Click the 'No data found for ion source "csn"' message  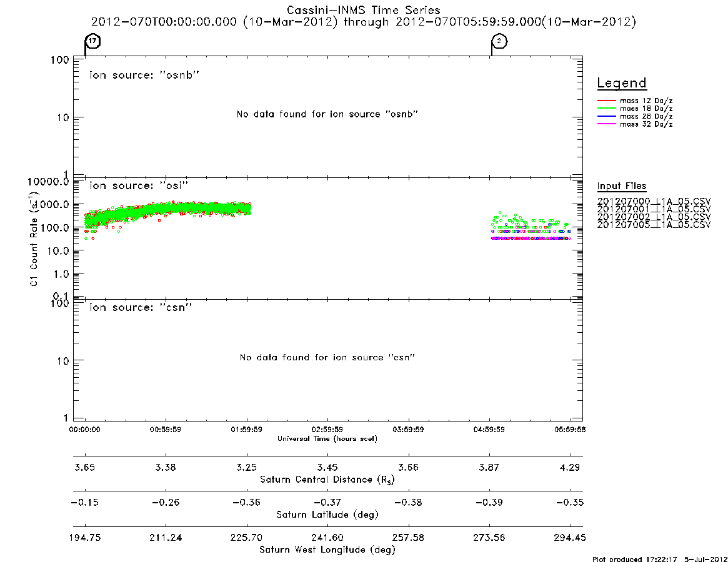pyautogui.click(x=327, y=357)
